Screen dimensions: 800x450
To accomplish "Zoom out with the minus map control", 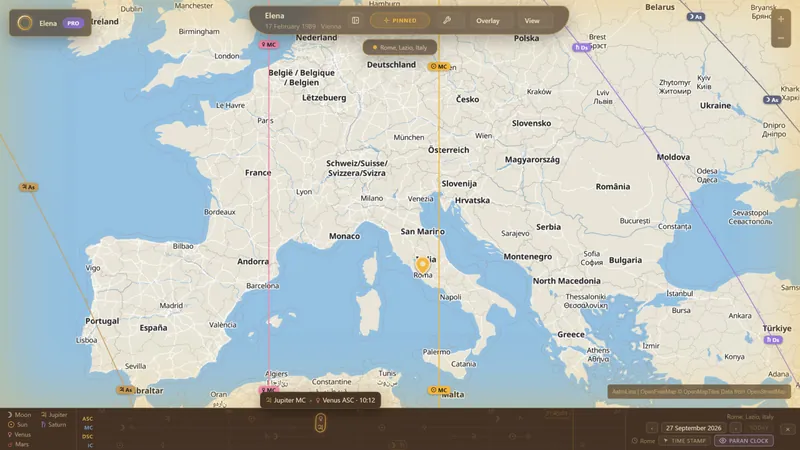I will (x=781, y=38).
